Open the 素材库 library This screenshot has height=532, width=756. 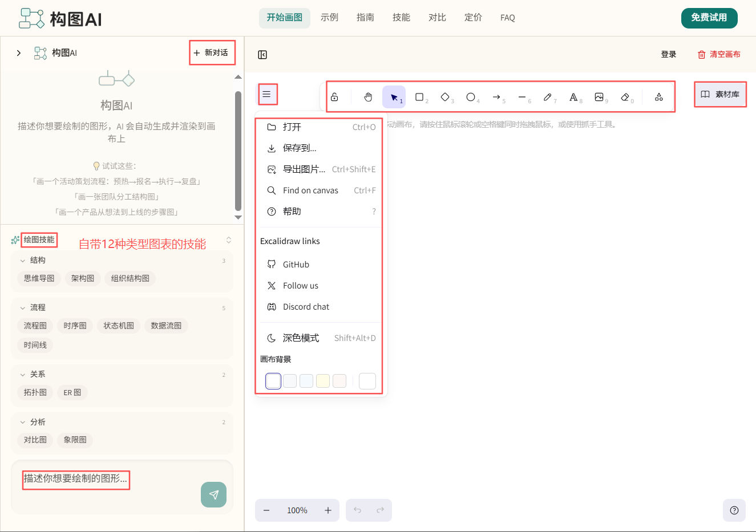(x=720, y=94)
